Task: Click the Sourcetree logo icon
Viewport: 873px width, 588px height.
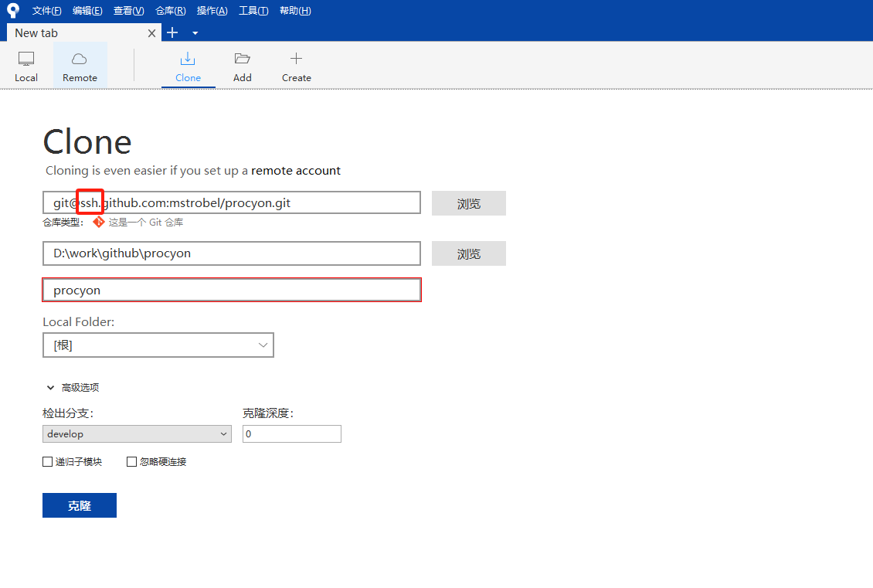Action: pos(13,10)
